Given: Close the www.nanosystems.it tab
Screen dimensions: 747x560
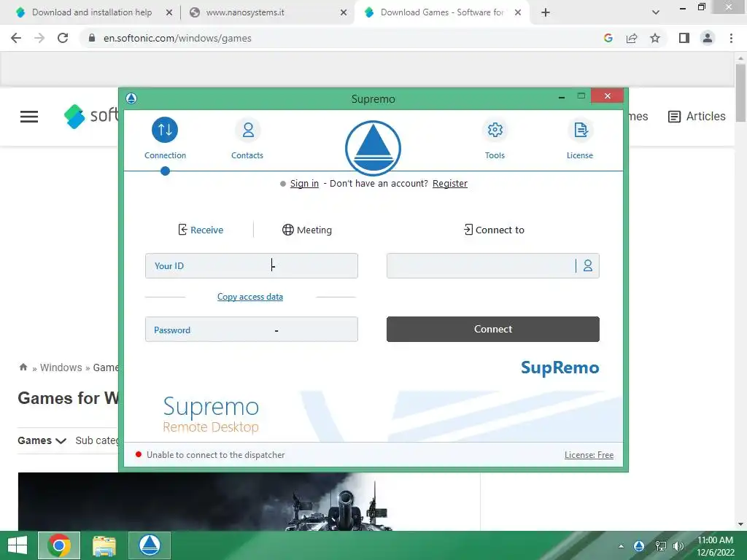Looking at the screenshot, I should click(344, 13).
